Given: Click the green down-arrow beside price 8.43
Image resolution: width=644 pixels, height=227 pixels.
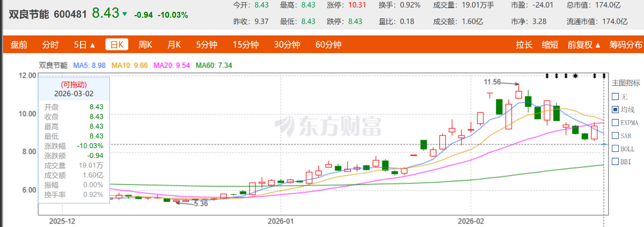Looking at the screenshot, I should click(125, 14).
